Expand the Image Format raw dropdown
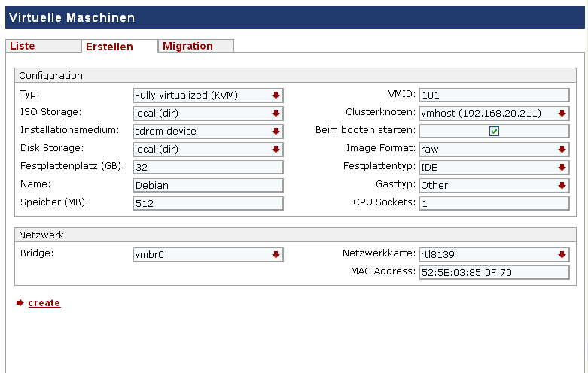Image resolution: width=588 pixels, height=373 pixels. coord(494,150)
